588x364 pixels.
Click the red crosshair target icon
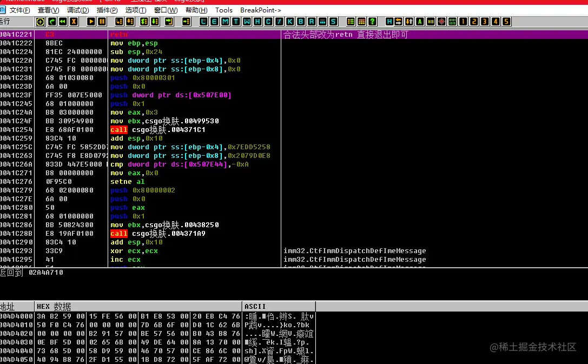442,22
